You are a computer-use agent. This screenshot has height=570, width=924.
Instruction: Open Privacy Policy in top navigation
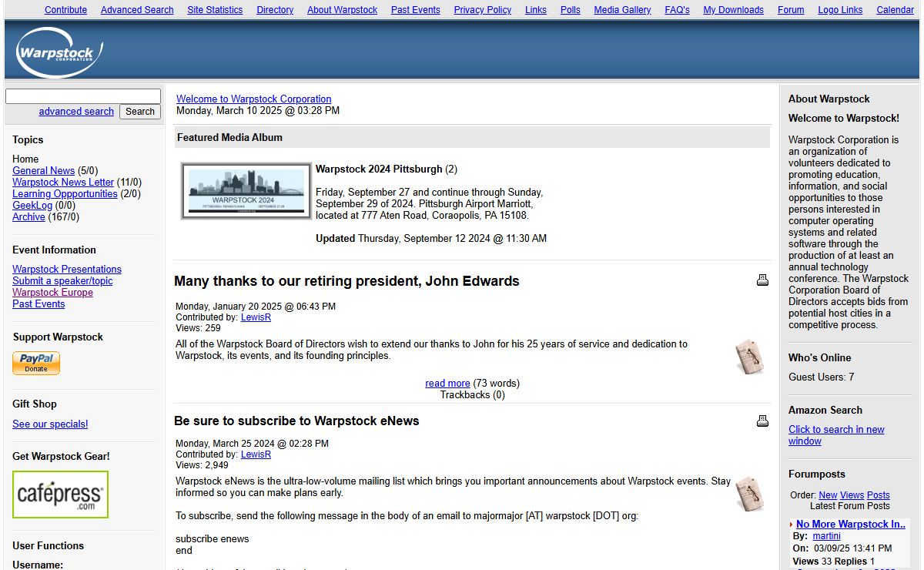(x=483, y=10)
